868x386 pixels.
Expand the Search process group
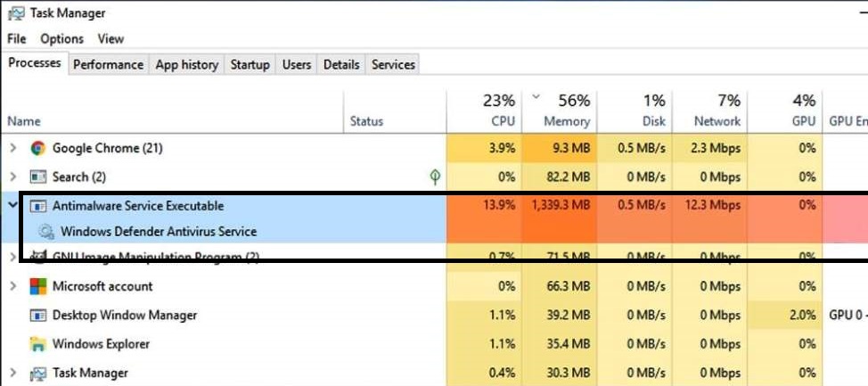pos(13,177)
